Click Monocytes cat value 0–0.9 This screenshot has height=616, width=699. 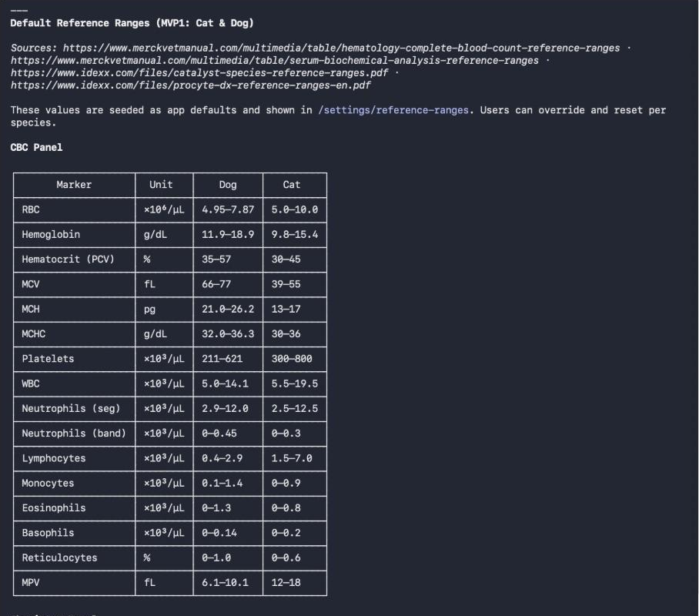pos(286,483)
